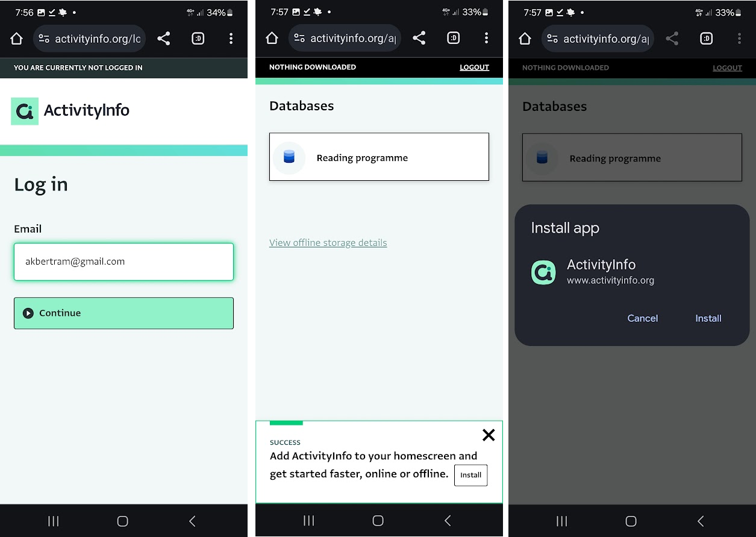Viewport: 756px width, 537px height.
Task: Tap the home icon in the middle Databases screen
Action: coord(272,38)
